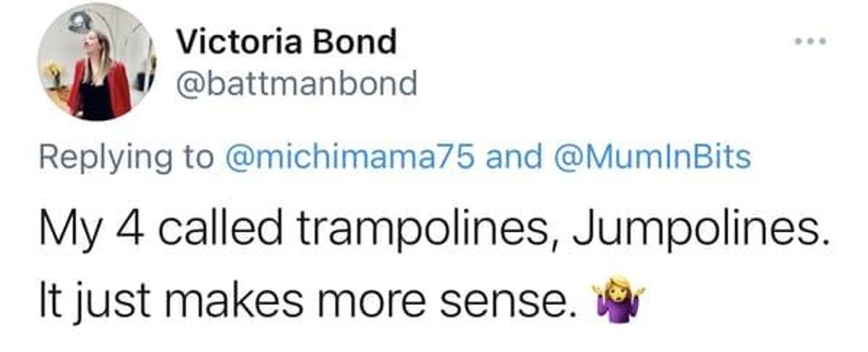
Task: Click Victoria Bond's round profile picture
Action: point(97,61)
